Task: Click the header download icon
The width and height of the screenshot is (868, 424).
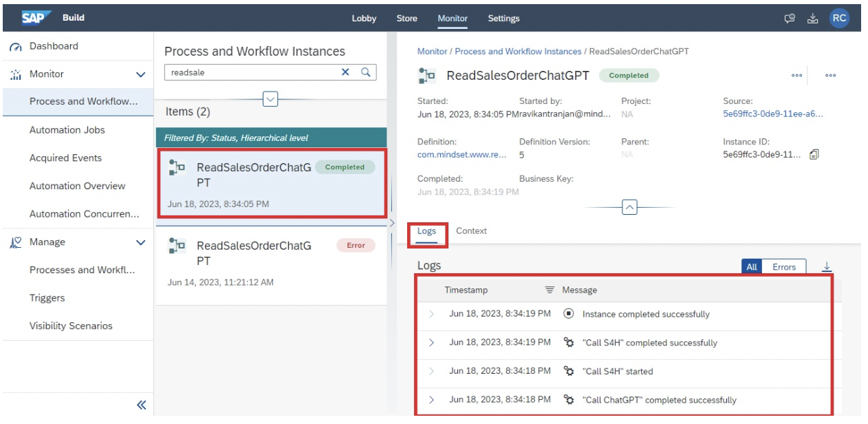Action: [x=812, y=19]
